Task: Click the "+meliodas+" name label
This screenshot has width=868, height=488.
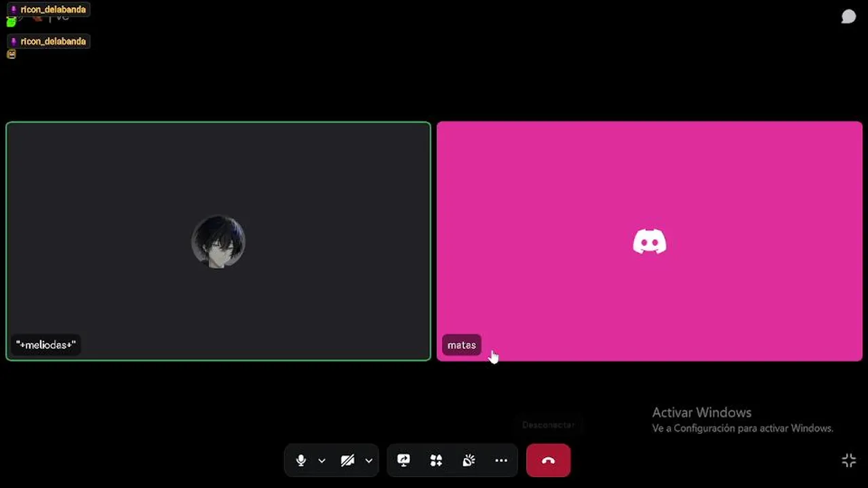Action: (x=45, y=345)
